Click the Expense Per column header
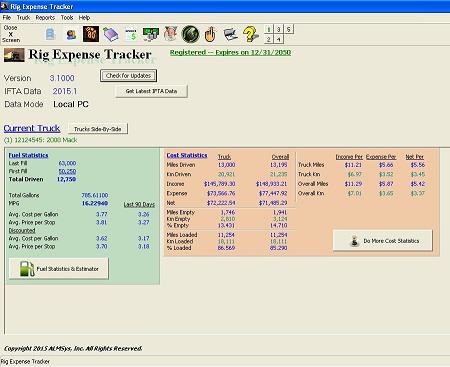The height and width of the screenshot is (367, 450). click(381, 157)
